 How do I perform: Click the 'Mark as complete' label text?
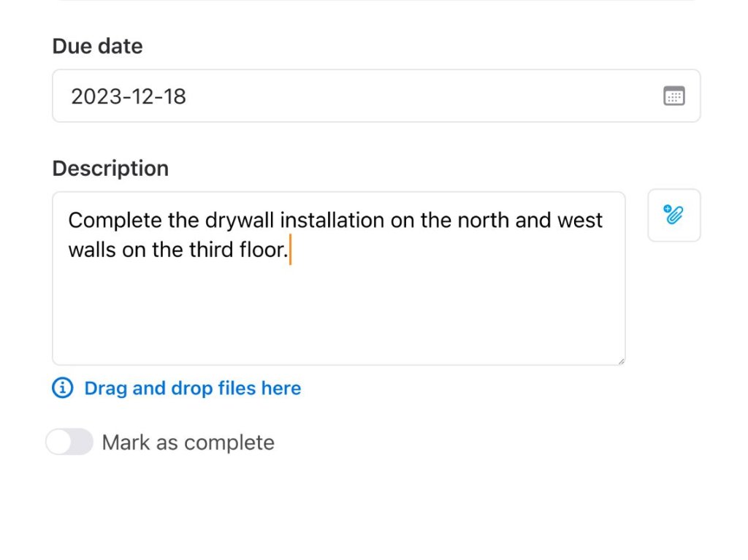tap(188, 442)
